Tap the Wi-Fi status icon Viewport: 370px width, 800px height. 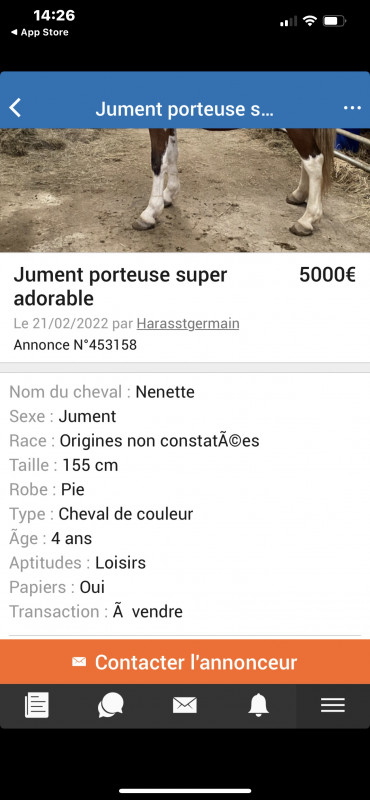(309, 21)
